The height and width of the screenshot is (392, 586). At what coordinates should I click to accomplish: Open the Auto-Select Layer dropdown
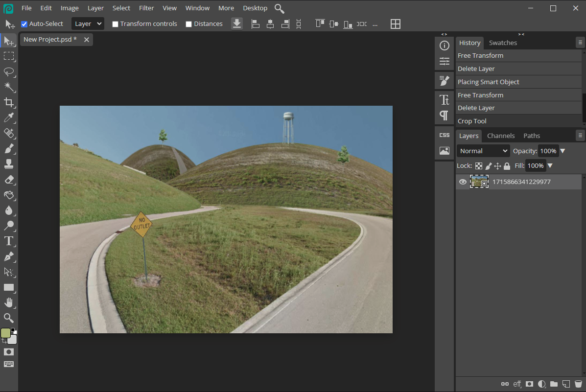[x=88, y=23]
